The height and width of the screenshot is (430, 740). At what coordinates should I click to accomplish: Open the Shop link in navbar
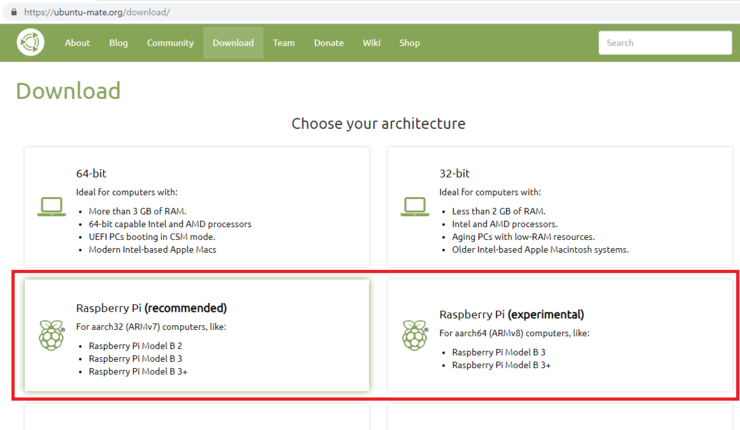coord(410,43)
